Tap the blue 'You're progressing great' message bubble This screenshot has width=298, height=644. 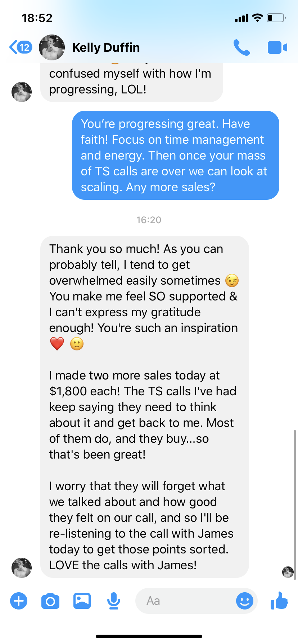pos(175,155)
